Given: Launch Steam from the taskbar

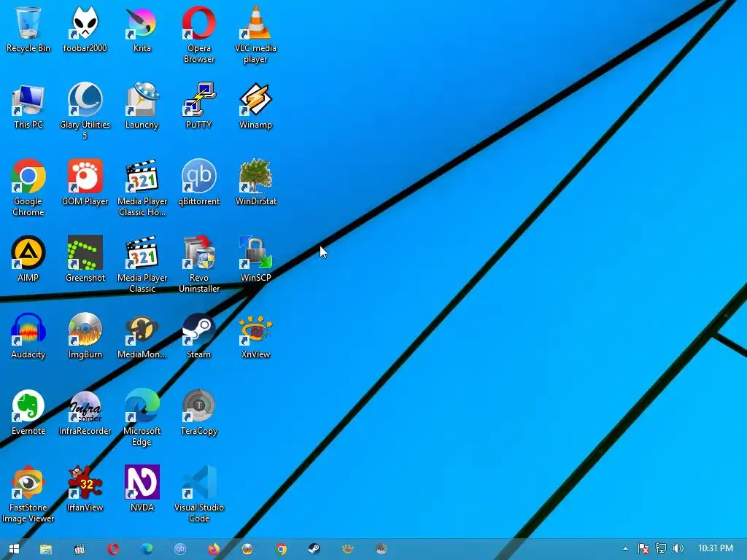Looking at the screenshot, I should coord(314,549).
